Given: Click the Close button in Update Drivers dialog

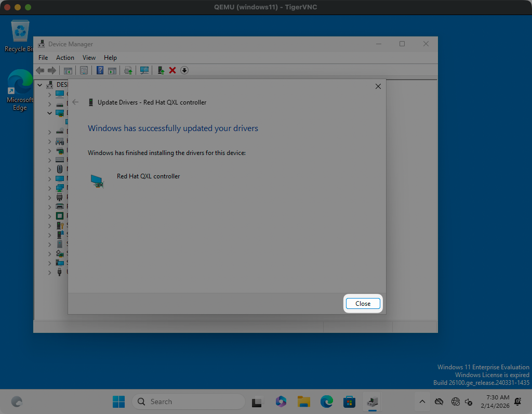Looking at the screenshot, I should [x=363, y=303].
